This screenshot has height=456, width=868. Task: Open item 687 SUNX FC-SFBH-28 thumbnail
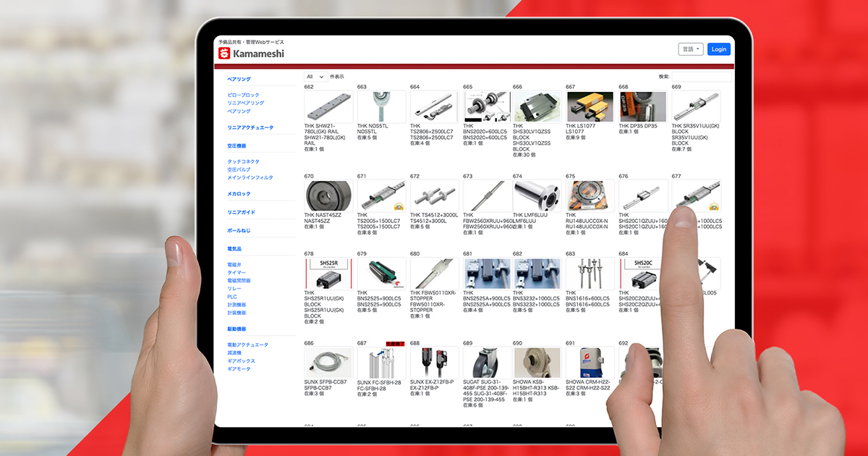(x=381, y=363)
